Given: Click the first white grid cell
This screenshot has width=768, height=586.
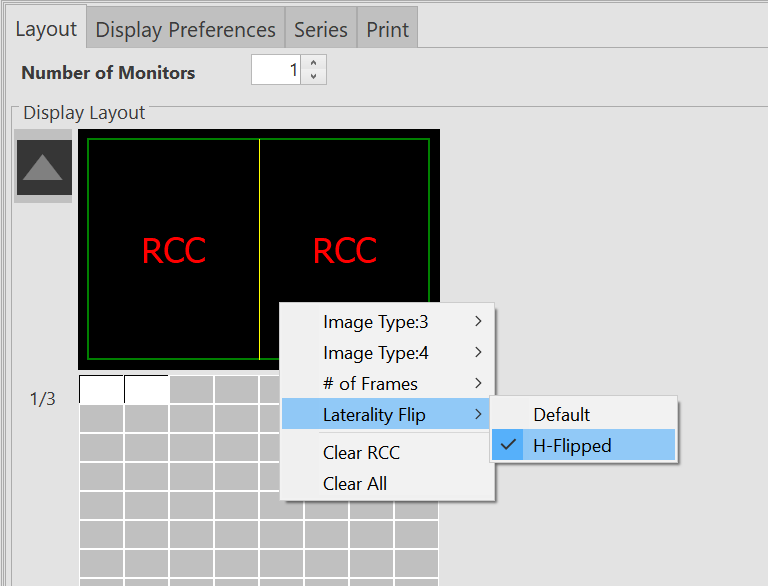Looking at the screenshot, I should click(101, 390).
